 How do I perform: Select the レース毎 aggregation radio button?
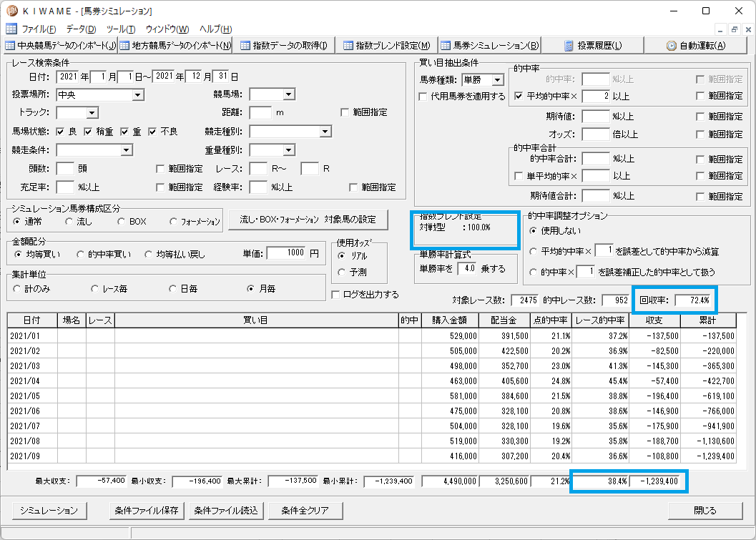tap(95, 289)
